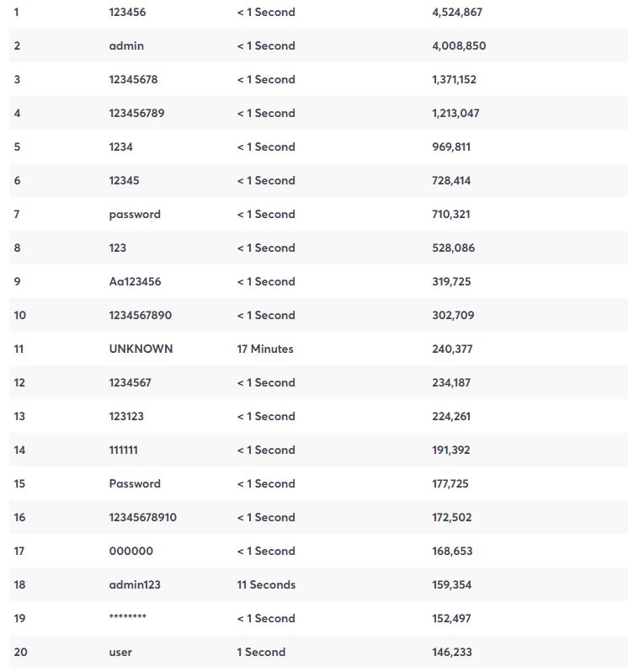
Task: Select the "111111" password cell
Action: point(124,450)
